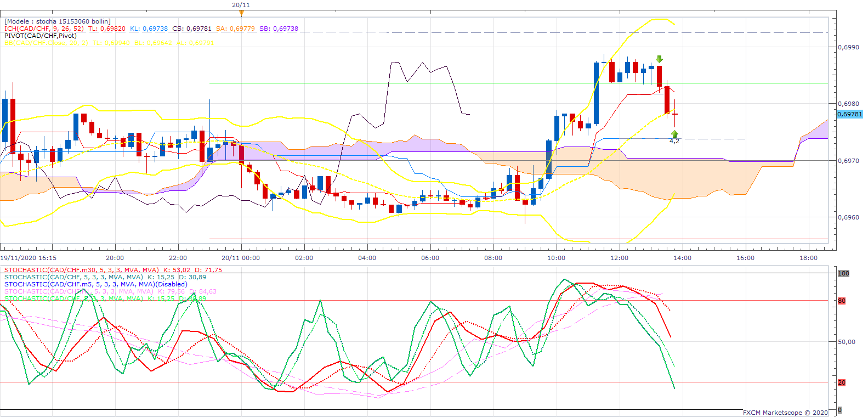Click the yellow BB AL: 0,69791 value

195,43
